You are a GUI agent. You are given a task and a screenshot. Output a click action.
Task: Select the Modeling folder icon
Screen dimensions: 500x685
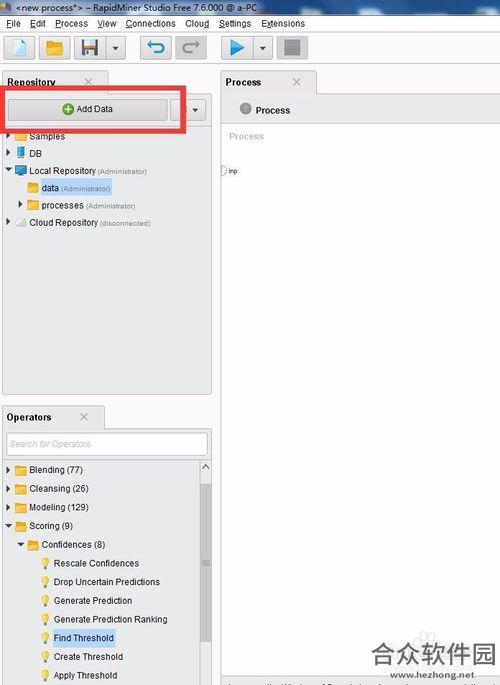tap(21, 508)
